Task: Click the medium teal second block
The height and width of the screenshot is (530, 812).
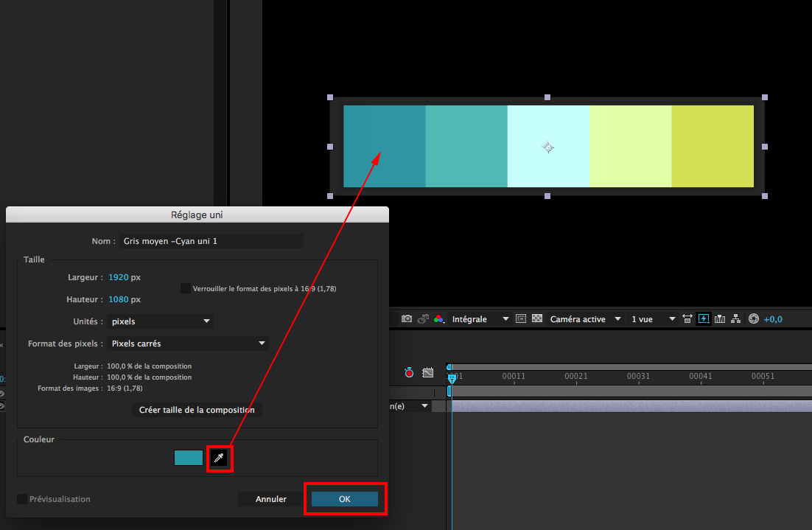Action: (466, 146)
